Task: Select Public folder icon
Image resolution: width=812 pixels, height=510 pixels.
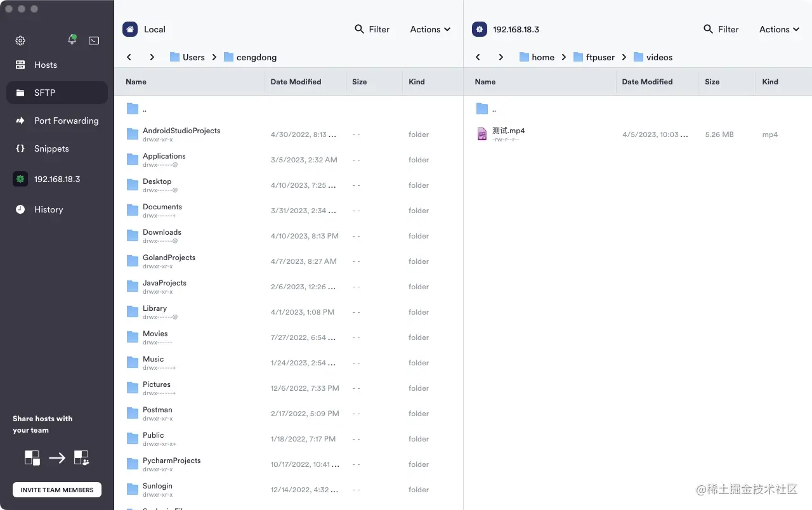Action: click(133, 438)
